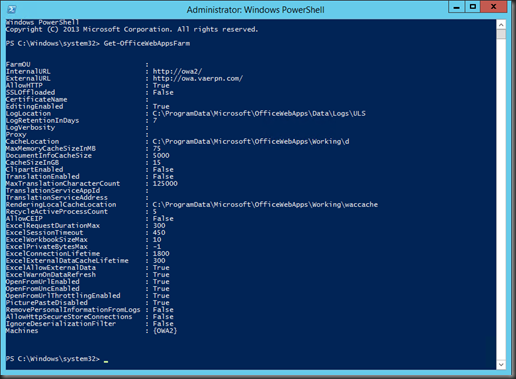Click the AllowCEIP property name

[x=24, y=218]
